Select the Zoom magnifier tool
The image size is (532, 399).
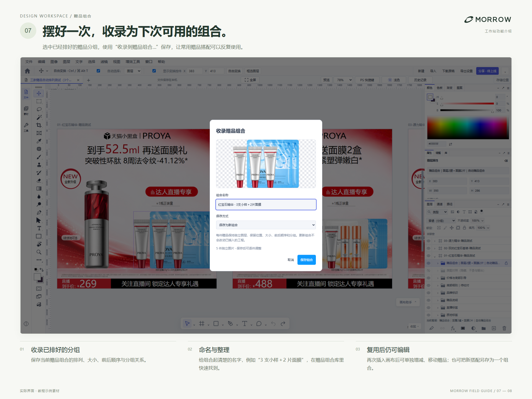point(39,252)
